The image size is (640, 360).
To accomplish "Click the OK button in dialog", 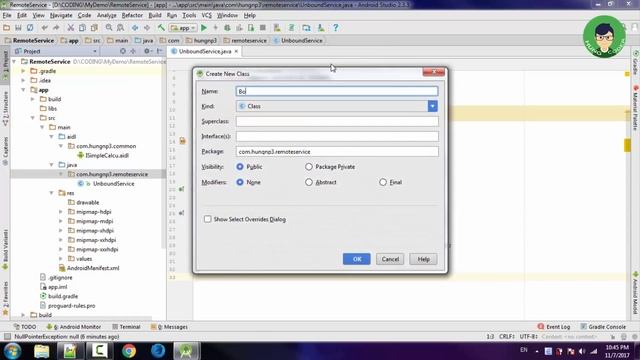I will [x=357, y=259].
